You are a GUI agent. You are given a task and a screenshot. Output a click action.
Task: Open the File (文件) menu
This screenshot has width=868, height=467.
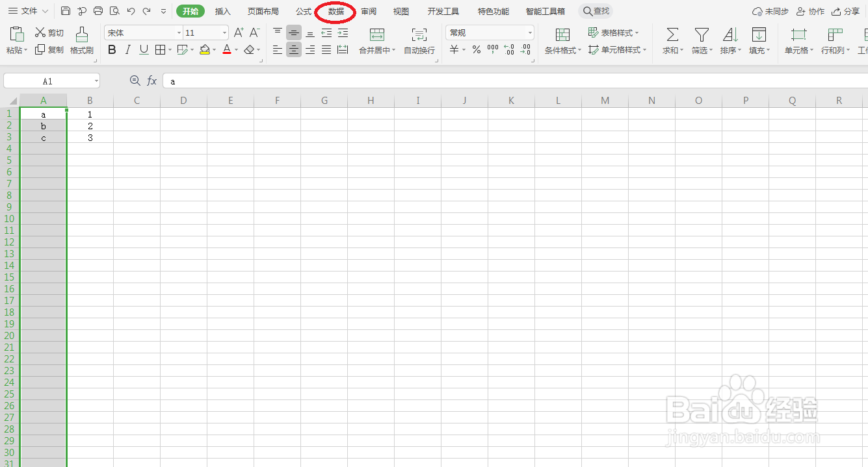pyautogui.click(x=28, y=11)
